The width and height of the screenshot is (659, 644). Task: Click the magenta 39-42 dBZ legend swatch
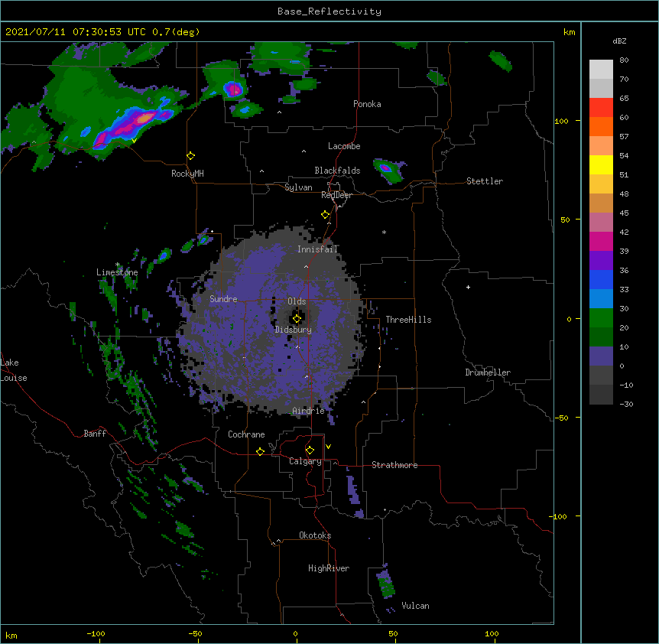coord(601,241)
